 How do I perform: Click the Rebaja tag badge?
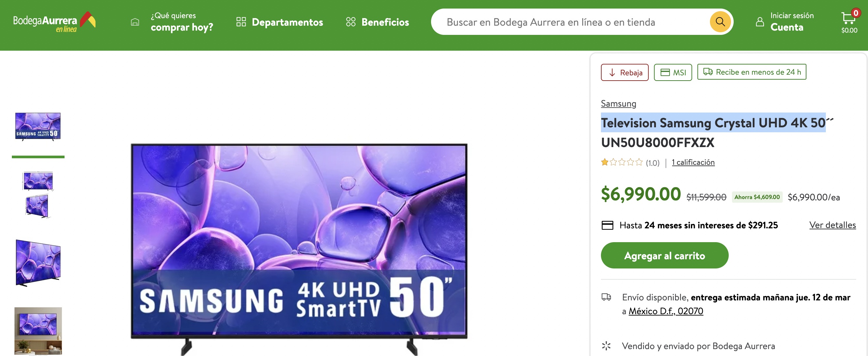625,72
